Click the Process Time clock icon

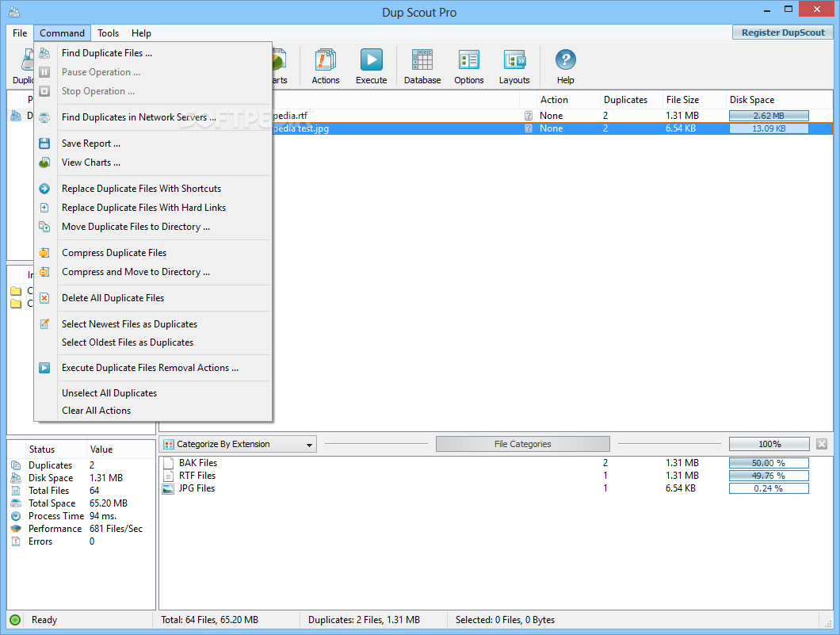click(16, 516)
